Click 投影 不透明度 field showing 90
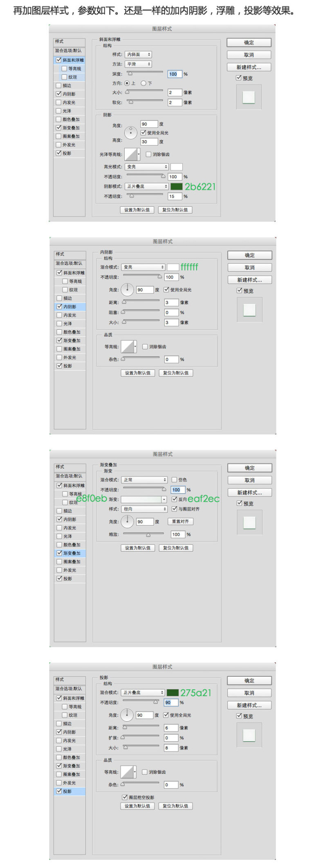The height and width of the screenshot is (868, 327). (x=171, y=702)
